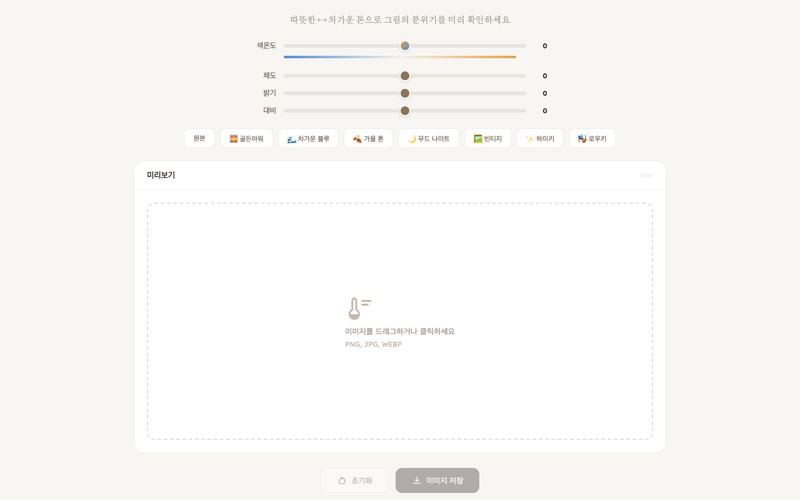Click the 채도 saturation slider knob
The height and width of the screenshot is (500, 800).
[405, 76]
